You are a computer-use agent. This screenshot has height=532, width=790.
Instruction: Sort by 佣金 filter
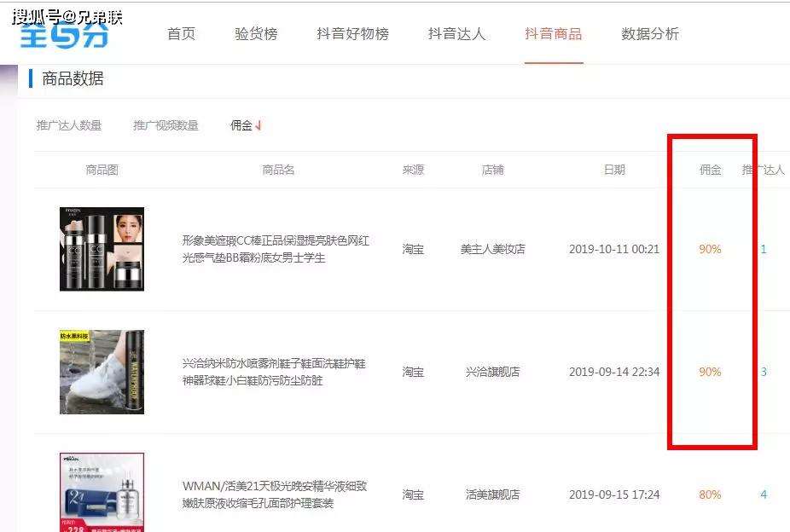[241, 125]
